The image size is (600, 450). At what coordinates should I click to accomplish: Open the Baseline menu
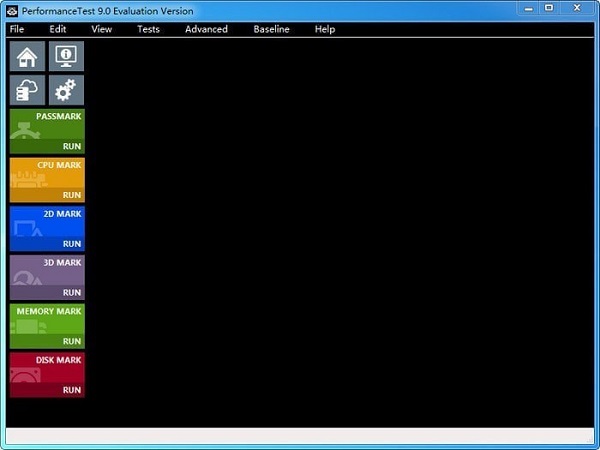[x=271, y=29]
